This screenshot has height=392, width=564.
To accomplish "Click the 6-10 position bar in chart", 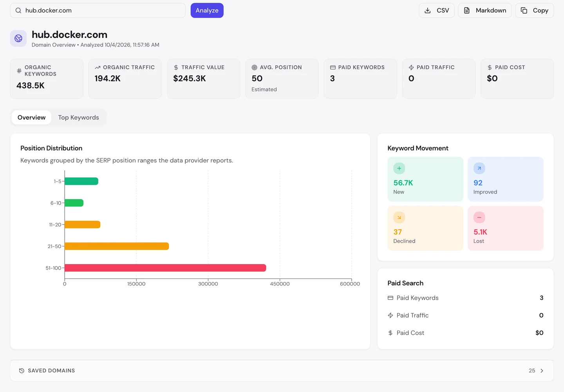I will pyautogui.click(x=74, y=203).
